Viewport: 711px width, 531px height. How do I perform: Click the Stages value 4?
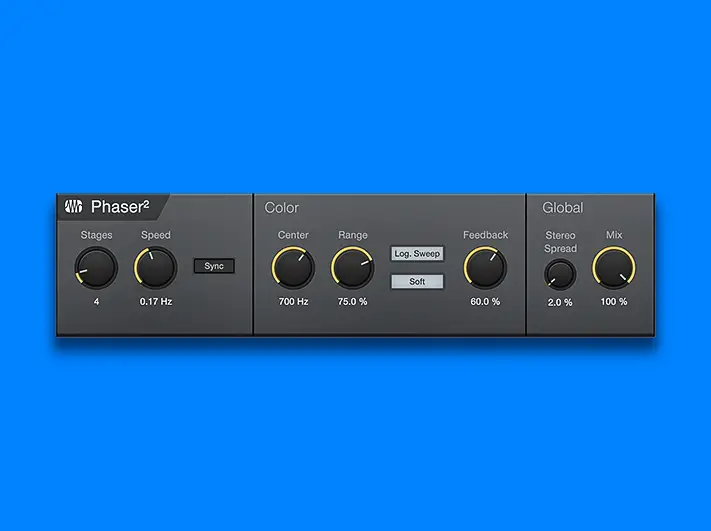point(96,302)
